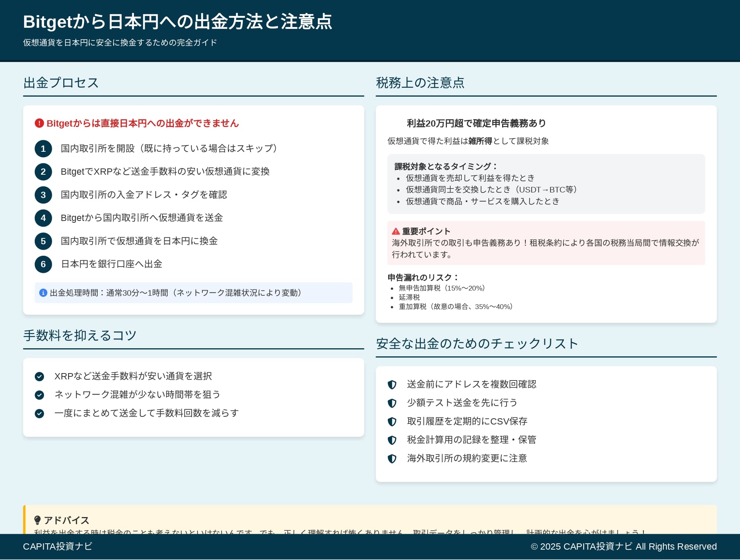Click the 出金処理時間：通常30分〜1時間 note
Image resolution: width=740 pixels, height=560 pixels.
tap(194, 293)
